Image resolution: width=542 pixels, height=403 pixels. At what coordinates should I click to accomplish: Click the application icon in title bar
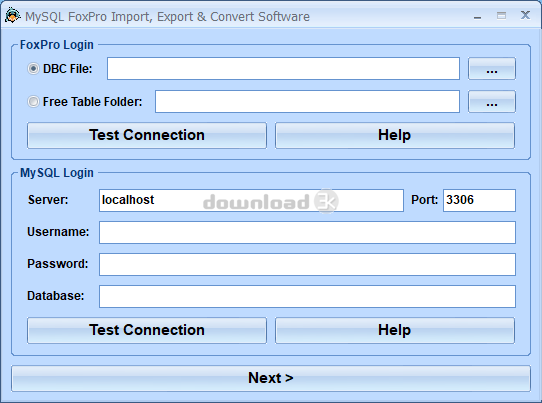13,16
